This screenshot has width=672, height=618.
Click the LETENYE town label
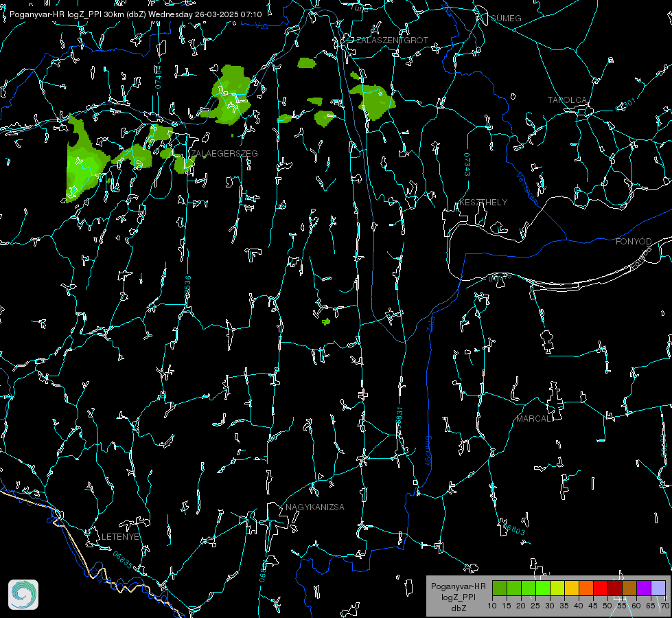pos(120,537)
